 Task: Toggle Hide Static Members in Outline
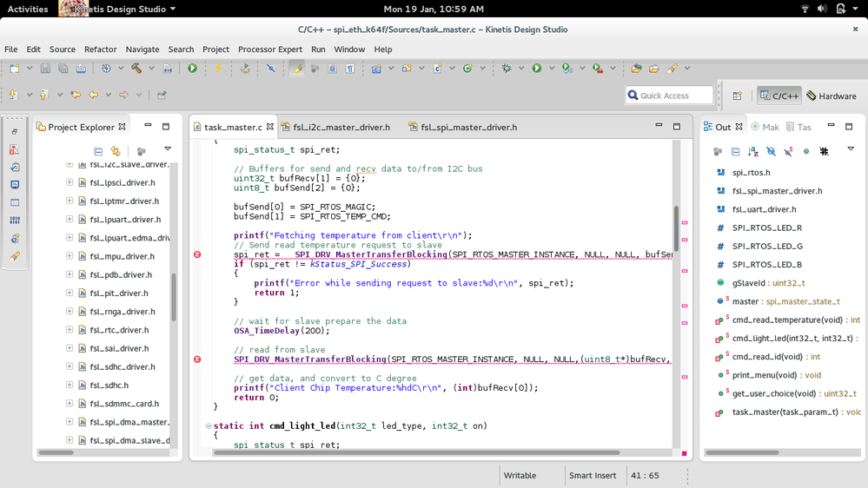(x=788, y=151)
